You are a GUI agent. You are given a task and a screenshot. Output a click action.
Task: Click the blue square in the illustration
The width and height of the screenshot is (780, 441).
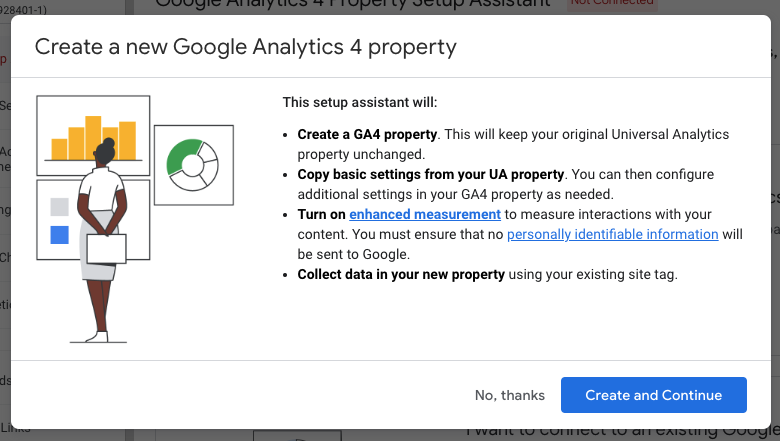(60, 235)
